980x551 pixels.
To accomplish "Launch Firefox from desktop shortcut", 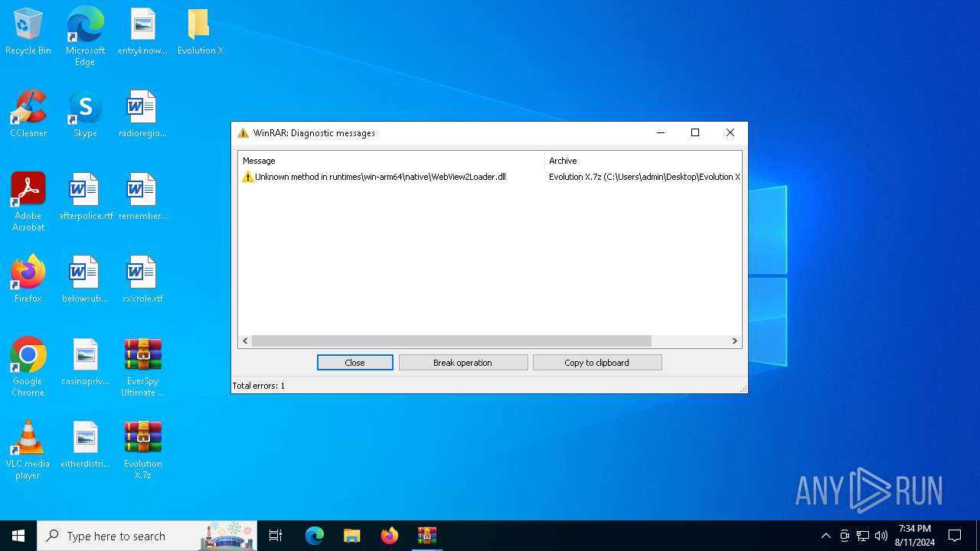I will 28,280.
